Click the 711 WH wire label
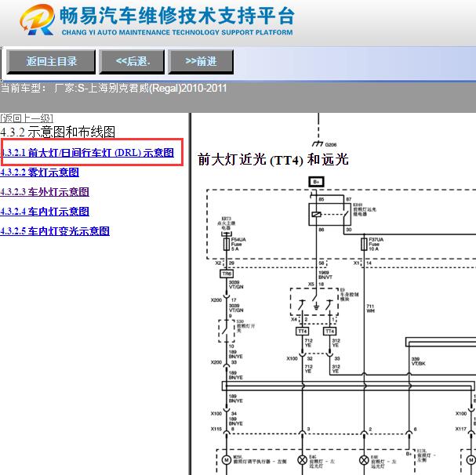476x475 pixels. (x=371, y=308)
